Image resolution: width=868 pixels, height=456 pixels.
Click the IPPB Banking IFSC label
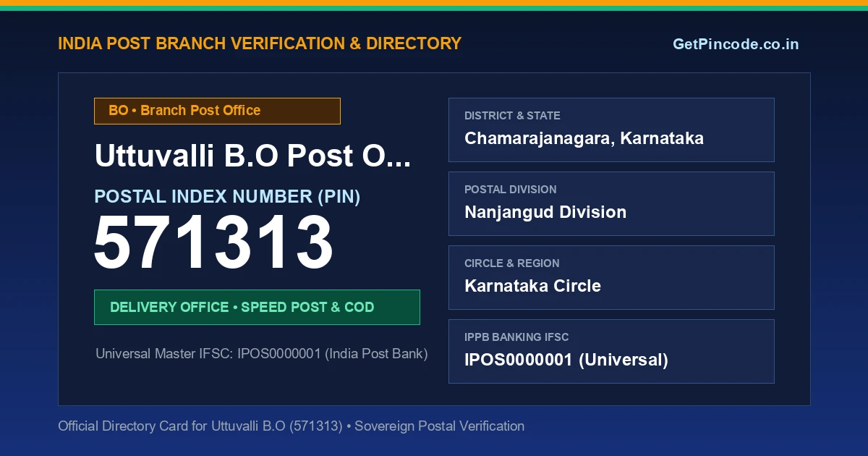(x=516, y=337)
